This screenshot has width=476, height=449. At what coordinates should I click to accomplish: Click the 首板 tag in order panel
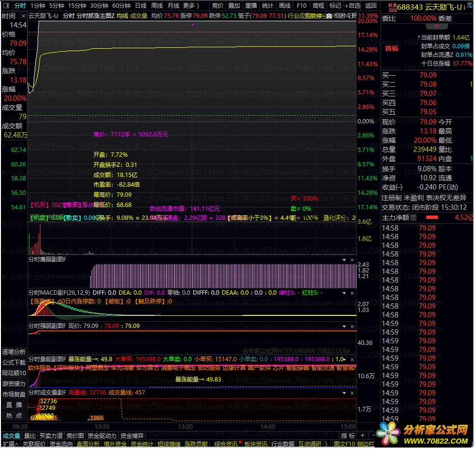click(393, 49)
